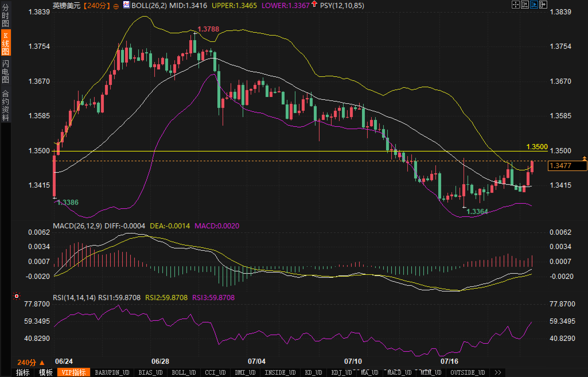This screenshot has width=588, height=377.
Task: Click the orange circle icon beside 240分 title
Action: pyautogui.click(x=116, y=6)
